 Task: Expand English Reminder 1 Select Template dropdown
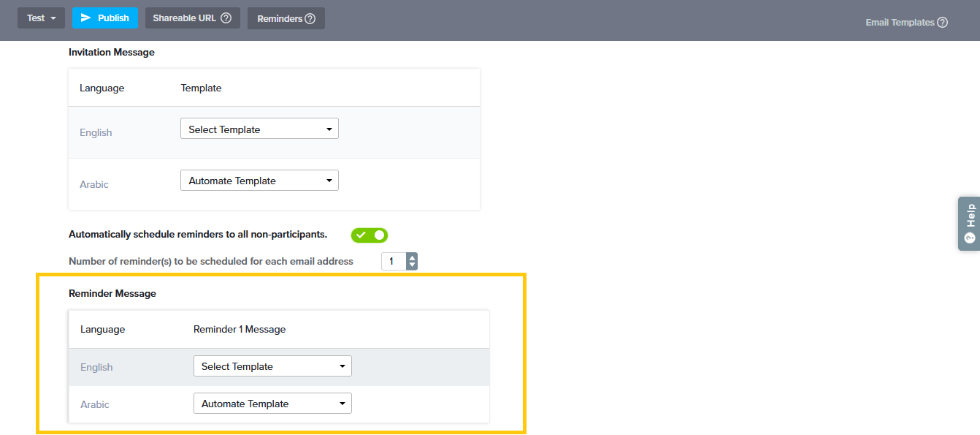click(272, 366)
